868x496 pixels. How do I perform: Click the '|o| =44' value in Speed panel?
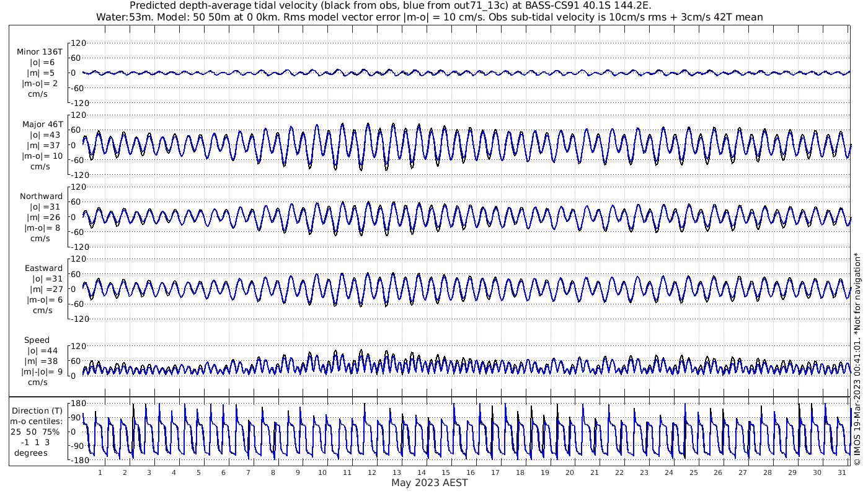point(44,350)
